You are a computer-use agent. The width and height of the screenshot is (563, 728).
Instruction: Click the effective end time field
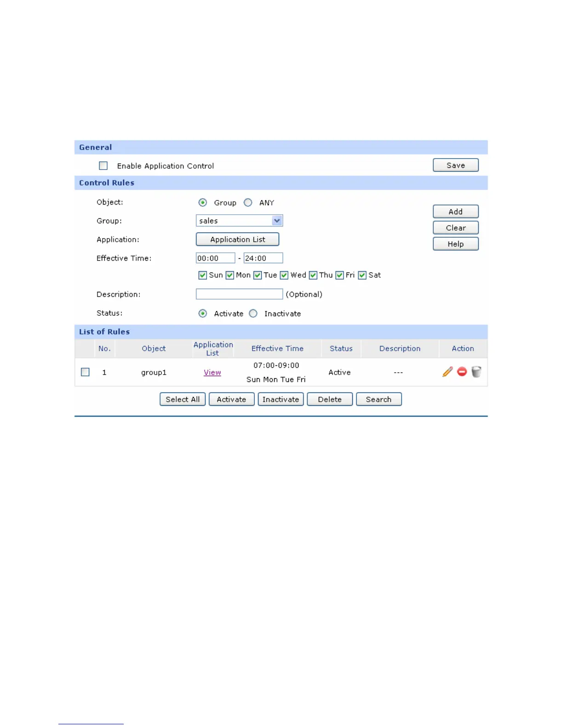[x=263, y=258]
